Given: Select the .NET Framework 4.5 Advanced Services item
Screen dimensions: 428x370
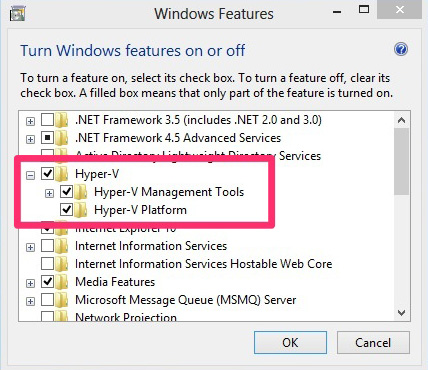Looking at the screenshot, I should tap(178, 138).
